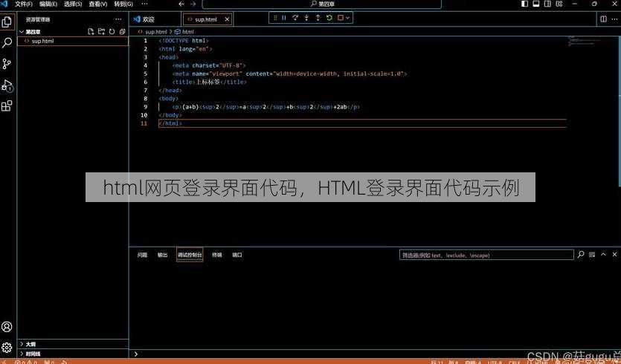Open Extensions view in activity bar

click(x=7, y=106)
